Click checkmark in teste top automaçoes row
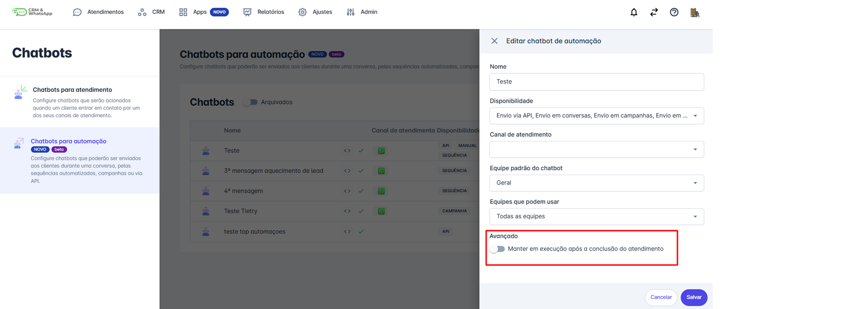Screen dimensions: 868x309 (x=361, y=232)
